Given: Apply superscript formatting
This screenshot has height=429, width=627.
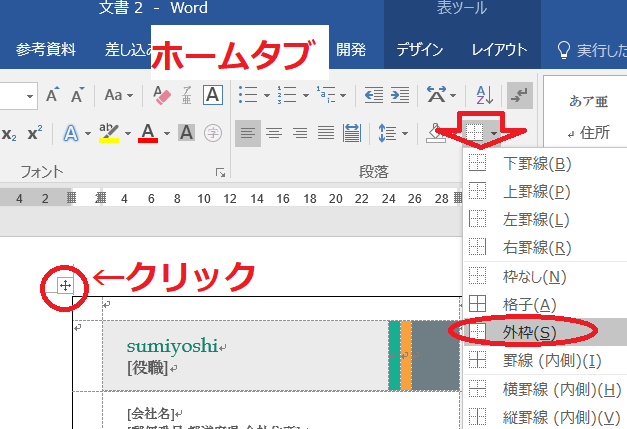Looking at the screenshot, I should 35,133.
